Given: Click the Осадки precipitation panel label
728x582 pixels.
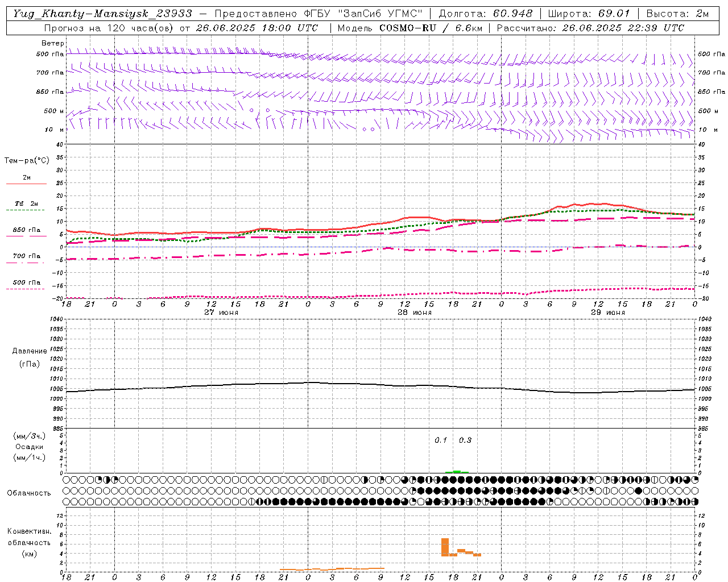Looking at the screenshot, I should tap(29, 447).
